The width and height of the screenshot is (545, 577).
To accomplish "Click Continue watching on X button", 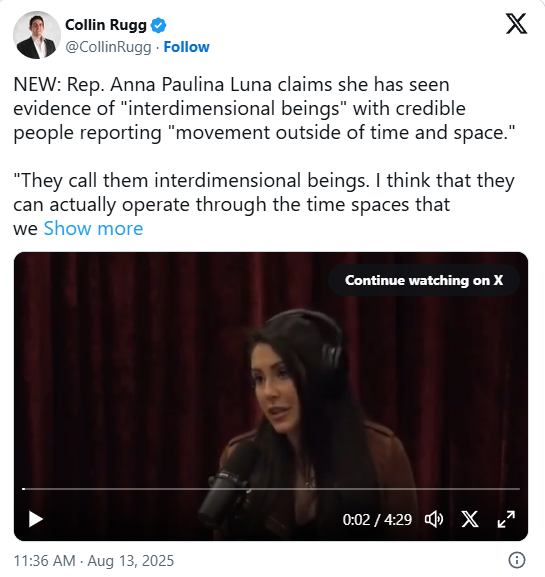I will 424,280.
